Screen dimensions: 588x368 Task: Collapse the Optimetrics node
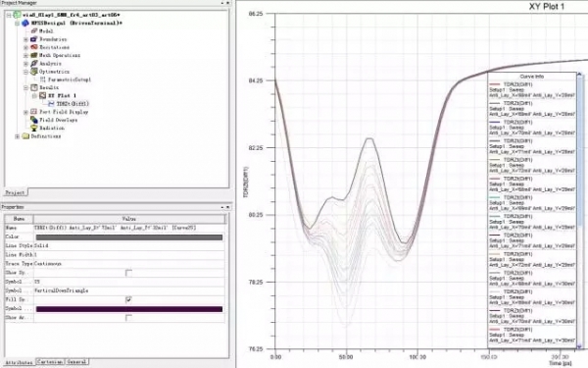point(25,72)
